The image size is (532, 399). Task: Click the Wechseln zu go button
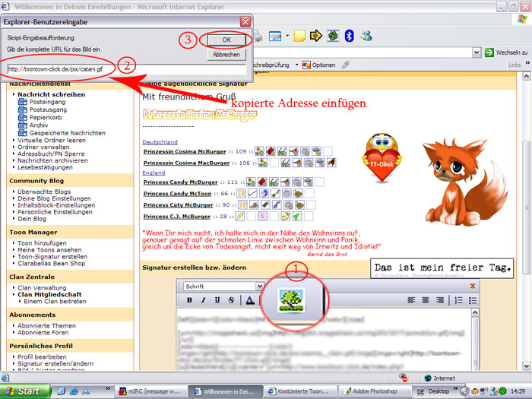tap(506, 52)
